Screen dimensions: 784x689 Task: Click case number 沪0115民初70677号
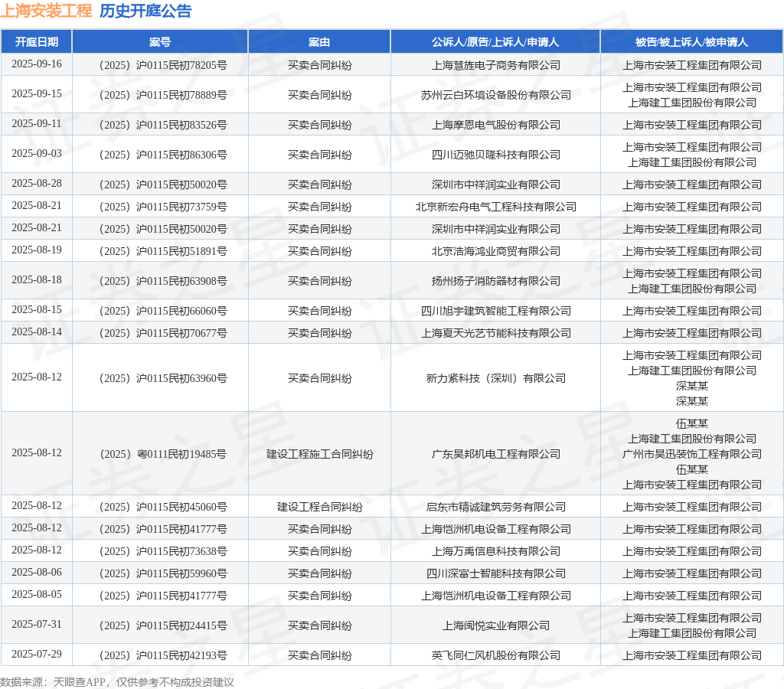tap(163, 333)
